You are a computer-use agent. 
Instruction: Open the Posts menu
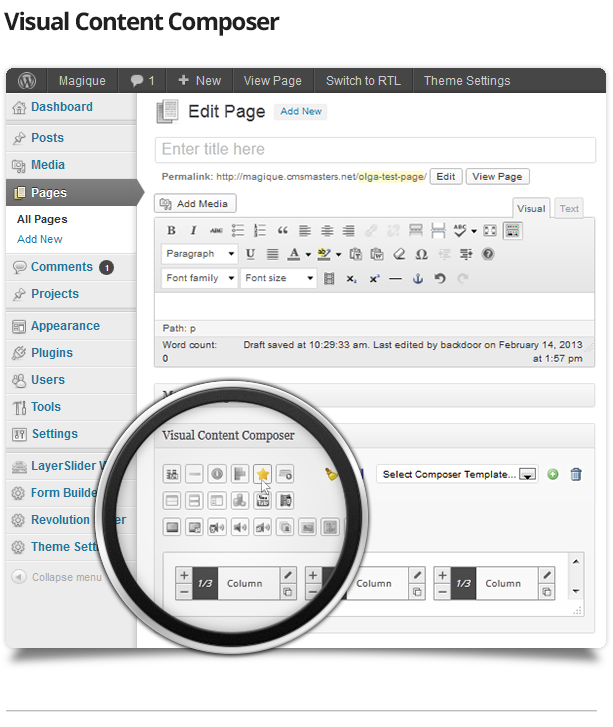click(71, 138)
